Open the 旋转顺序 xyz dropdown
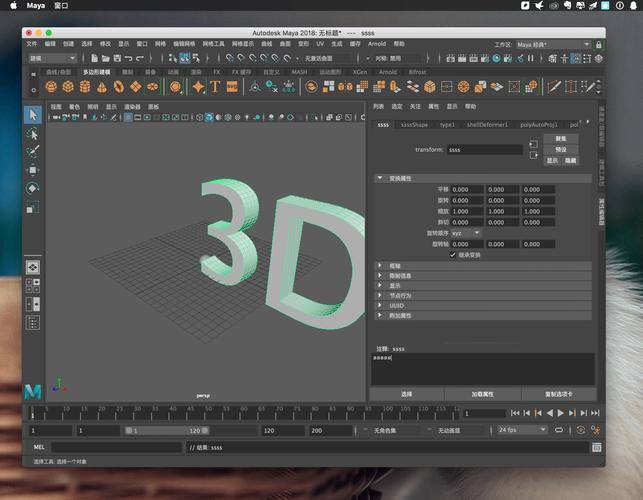 [466, 233]
